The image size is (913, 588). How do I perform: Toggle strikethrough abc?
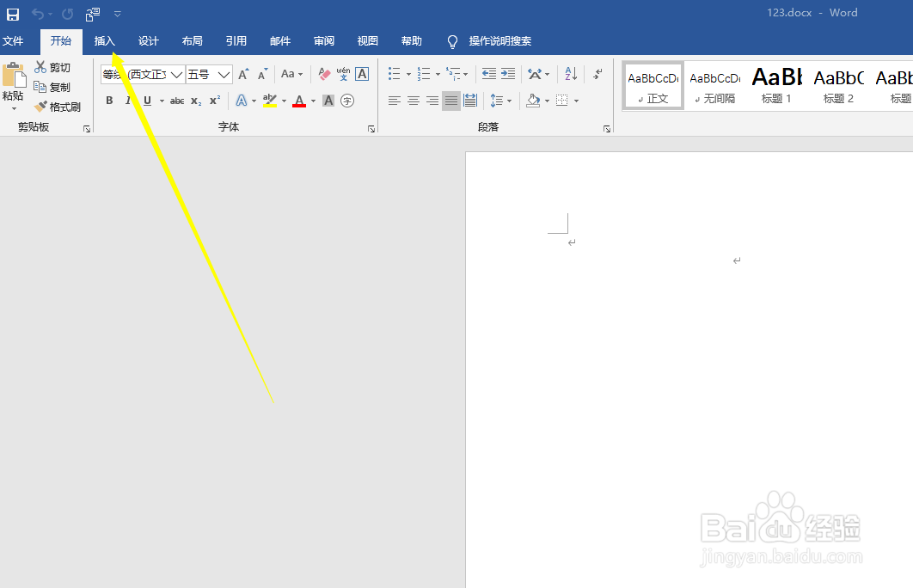click(x=177, y=101)
